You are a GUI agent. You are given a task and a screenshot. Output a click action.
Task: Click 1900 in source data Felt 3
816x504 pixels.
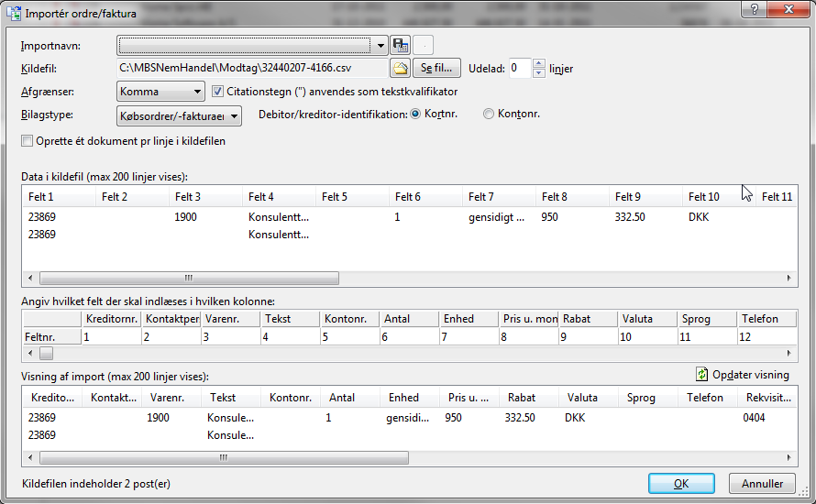click(185, 217)
